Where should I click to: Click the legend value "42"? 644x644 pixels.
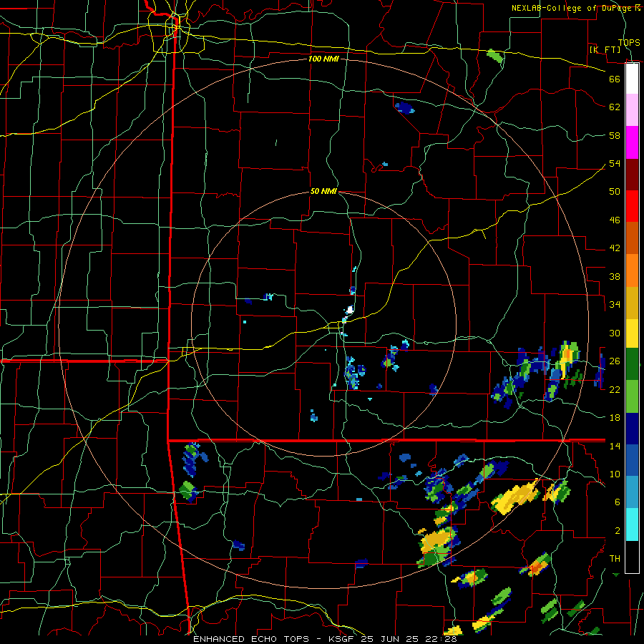point(615,248)
